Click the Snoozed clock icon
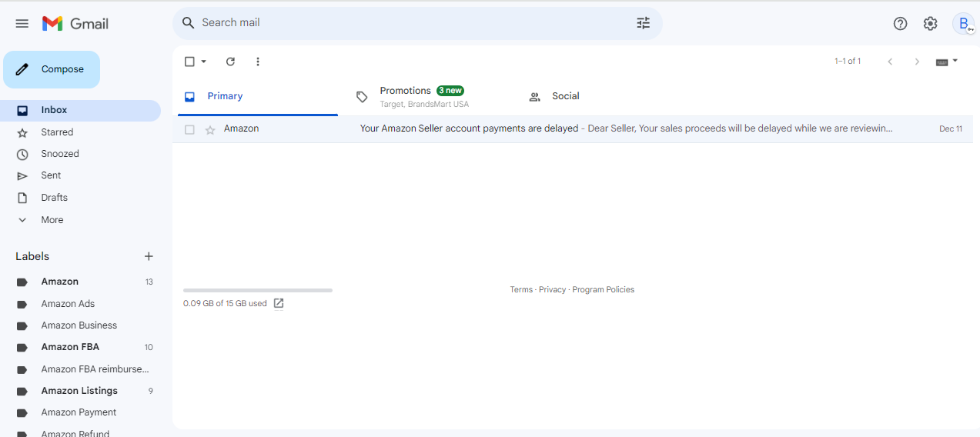The image size is (980, 437). coord(22,154)
